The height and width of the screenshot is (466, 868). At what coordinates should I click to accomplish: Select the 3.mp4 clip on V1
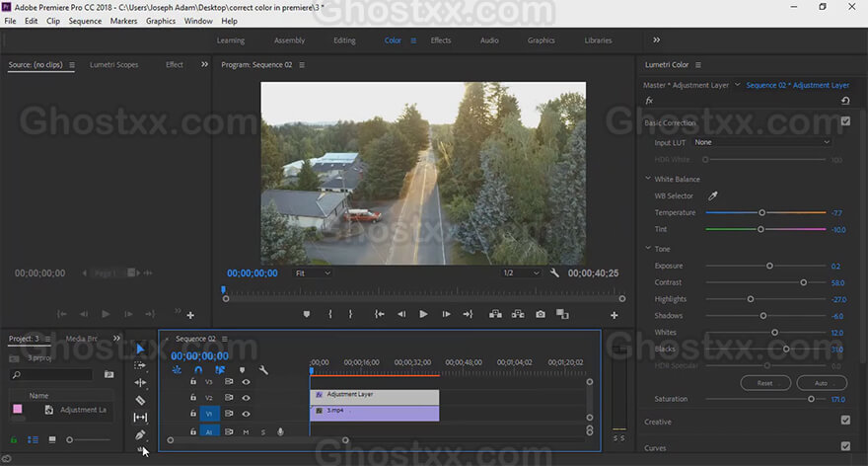(374, 413)
